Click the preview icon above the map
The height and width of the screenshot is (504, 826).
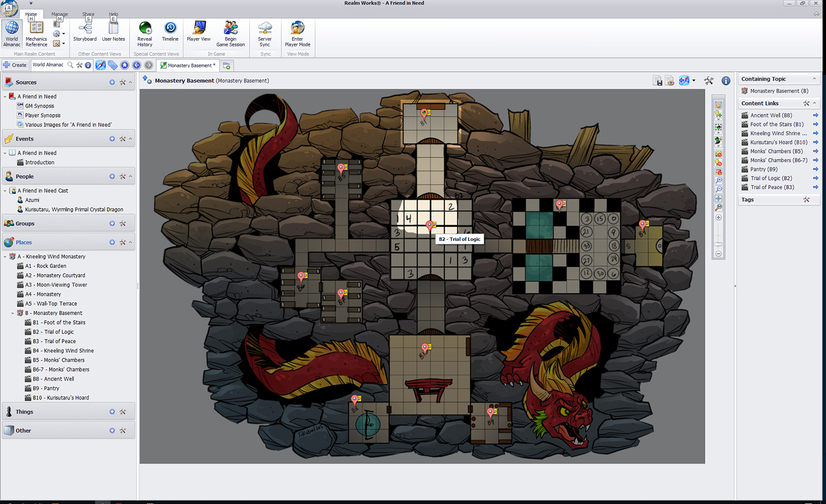click(x=670, y=81)
